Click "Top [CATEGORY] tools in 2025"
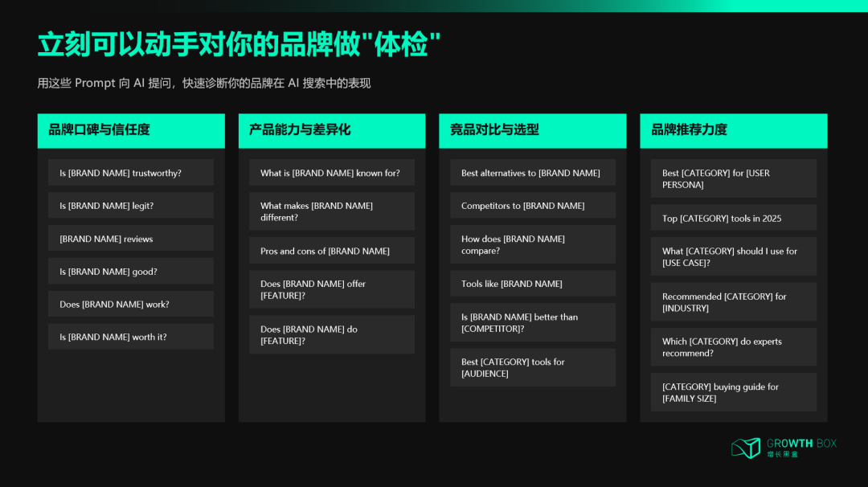 (733, 218)
